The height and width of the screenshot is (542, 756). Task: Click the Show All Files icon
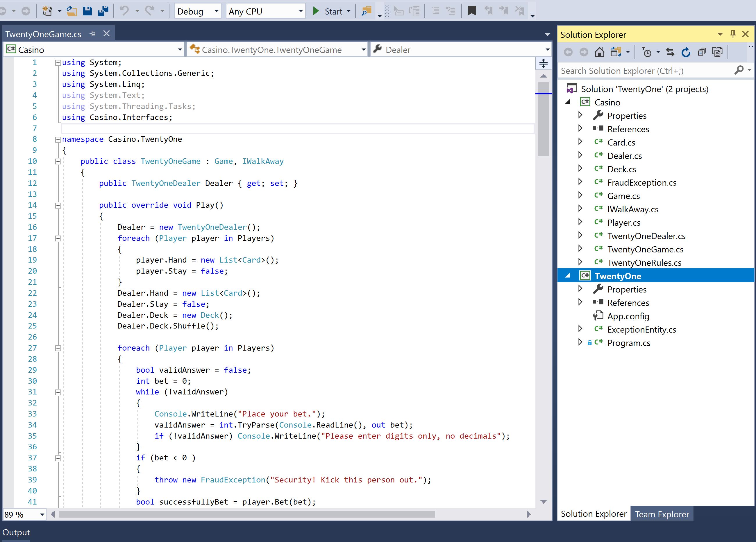[x=717, y=52]
